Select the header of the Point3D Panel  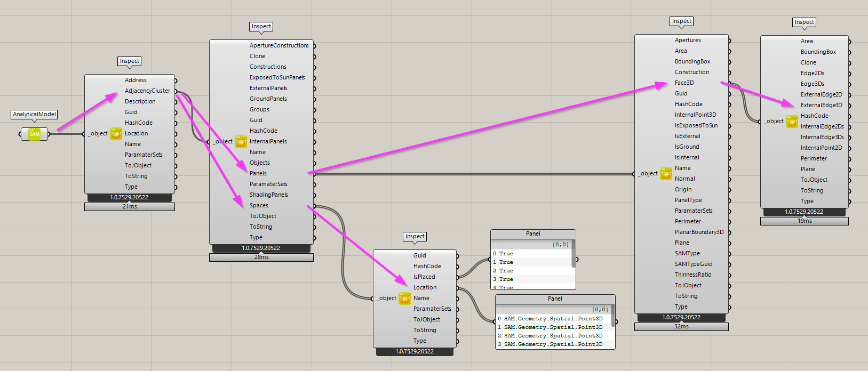pos(555,299)
